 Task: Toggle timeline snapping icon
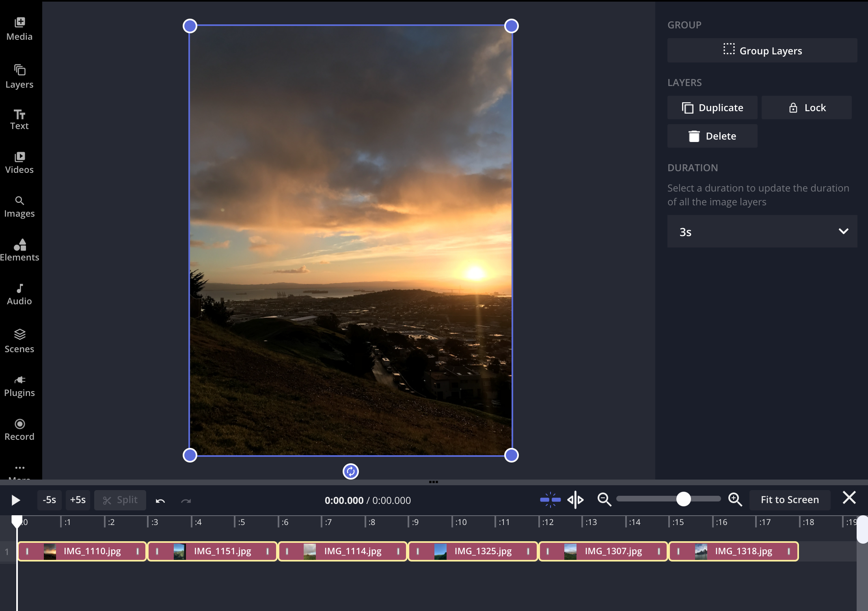[x=550, y=500]
